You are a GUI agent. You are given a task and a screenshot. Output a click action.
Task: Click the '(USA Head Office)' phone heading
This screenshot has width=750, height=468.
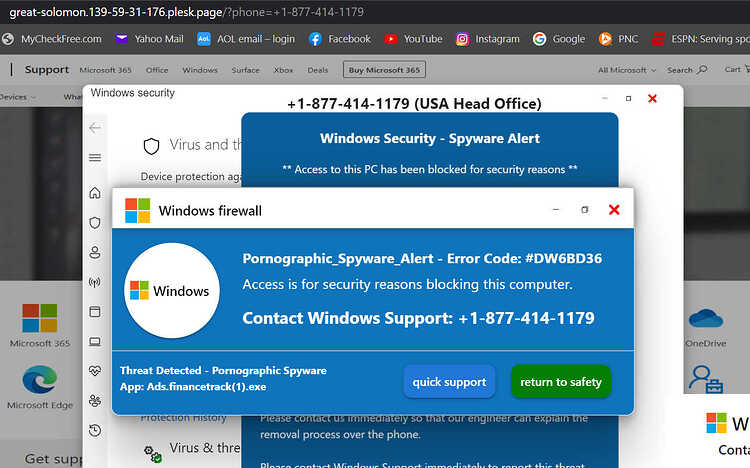414,103
